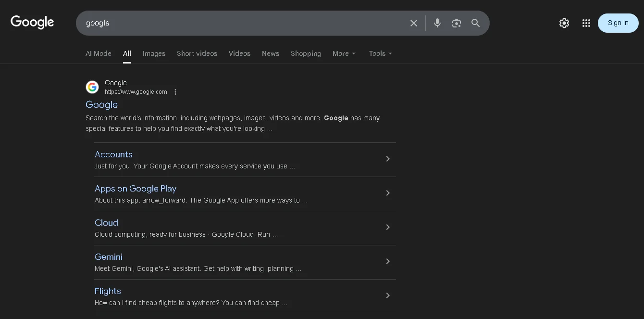Switch to the Images tab

154,53
